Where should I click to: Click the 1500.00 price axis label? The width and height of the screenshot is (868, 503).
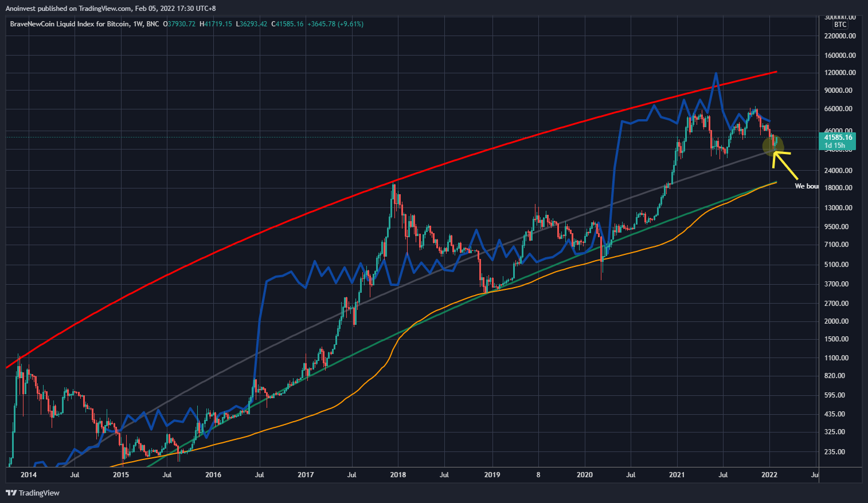tap(836, 339)
